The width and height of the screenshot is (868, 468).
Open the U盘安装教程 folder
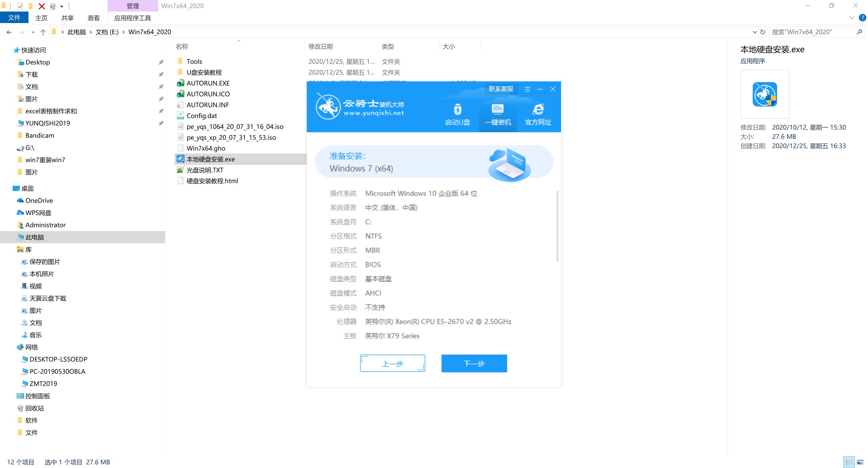[205, 72]
